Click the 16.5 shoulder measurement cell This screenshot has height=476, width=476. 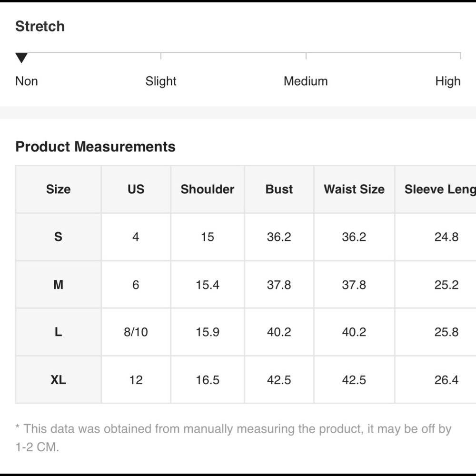coord(208,380)
